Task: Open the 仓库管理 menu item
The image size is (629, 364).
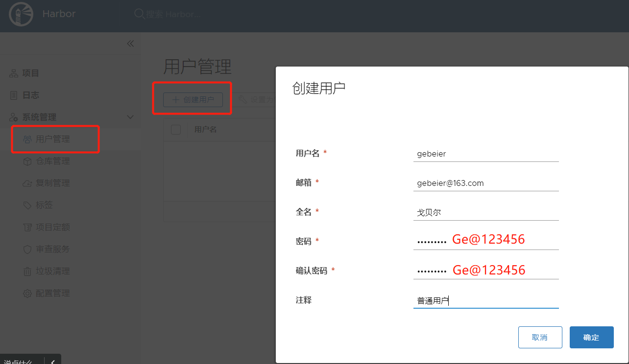Action: [53, 161]
